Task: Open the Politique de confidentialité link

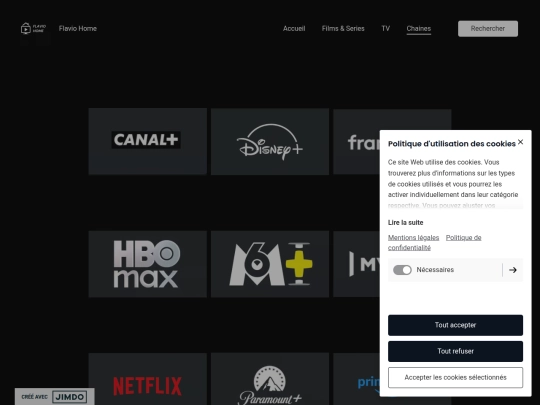Action: 435,242
